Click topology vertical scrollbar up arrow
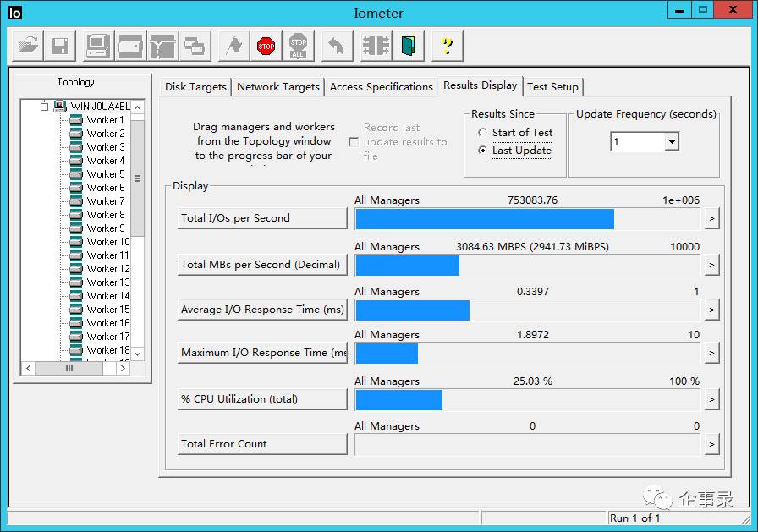This screenshot has height=532, width=758. (x=138, y=107)
